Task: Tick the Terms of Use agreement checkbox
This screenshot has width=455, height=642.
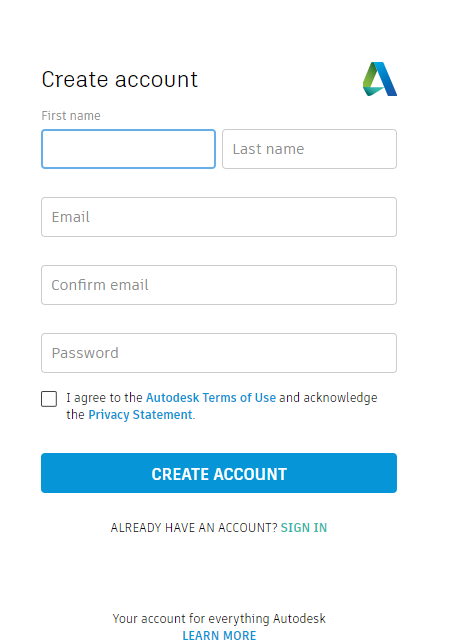Action: pyautogui.click(x=49, y=399)
